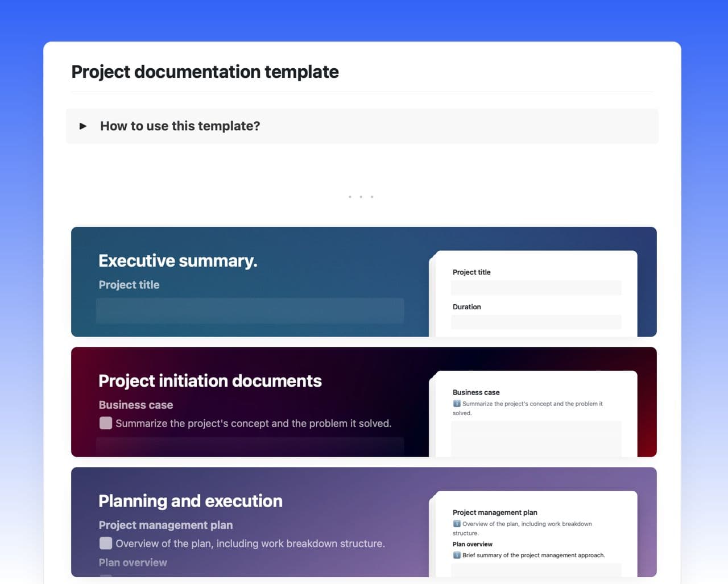
Task: Click the dark Project title field in Executive summary
Action: pyautogui.click(x=250, y=311)
